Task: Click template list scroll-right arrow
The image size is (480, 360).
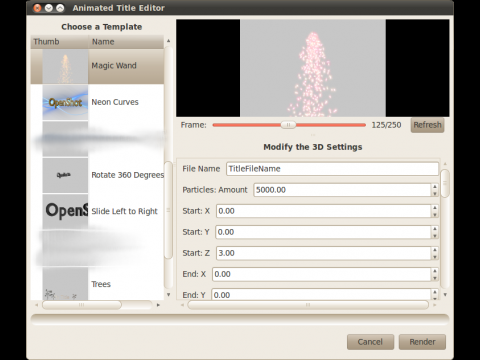Action: (158, 305)
